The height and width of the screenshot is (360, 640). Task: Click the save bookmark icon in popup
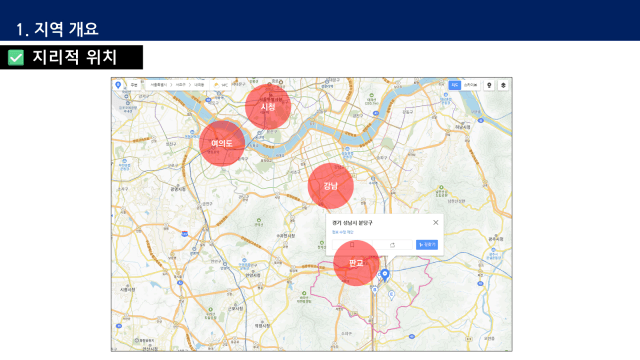tap(352, 245)
